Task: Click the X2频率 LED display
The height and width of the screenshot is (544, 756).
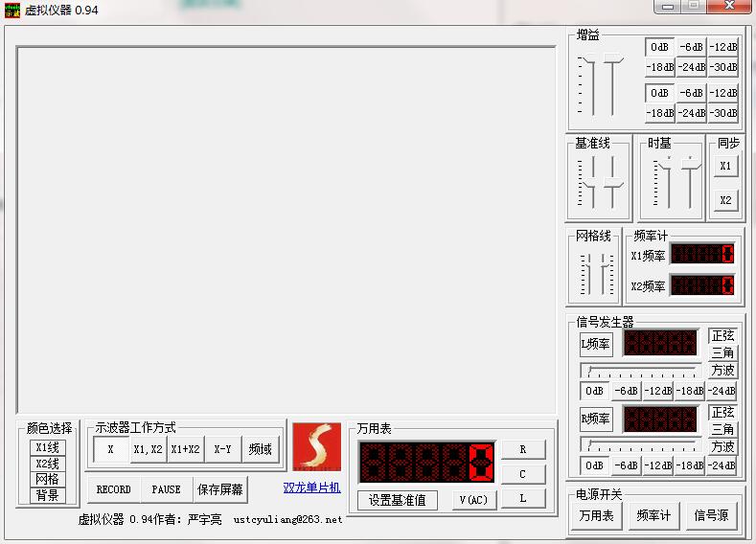Action: (702, 284)
